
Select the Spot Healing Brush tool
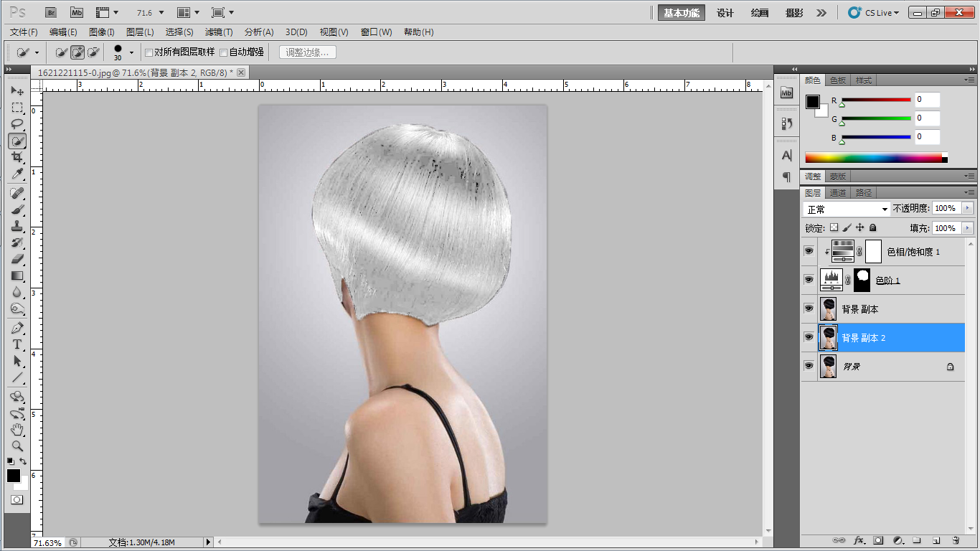tap(17, 193)
